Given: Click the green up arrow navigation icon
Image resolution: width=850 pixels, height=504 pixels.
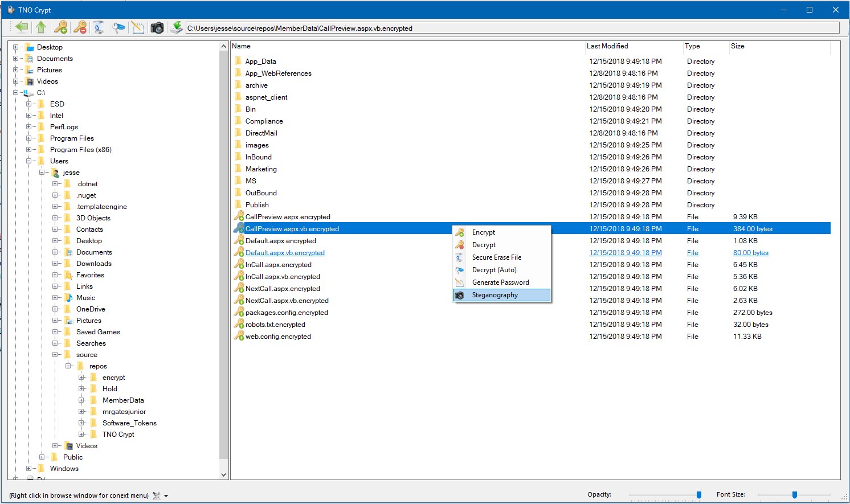Looking at the screenshot, I should pos(40,27).
